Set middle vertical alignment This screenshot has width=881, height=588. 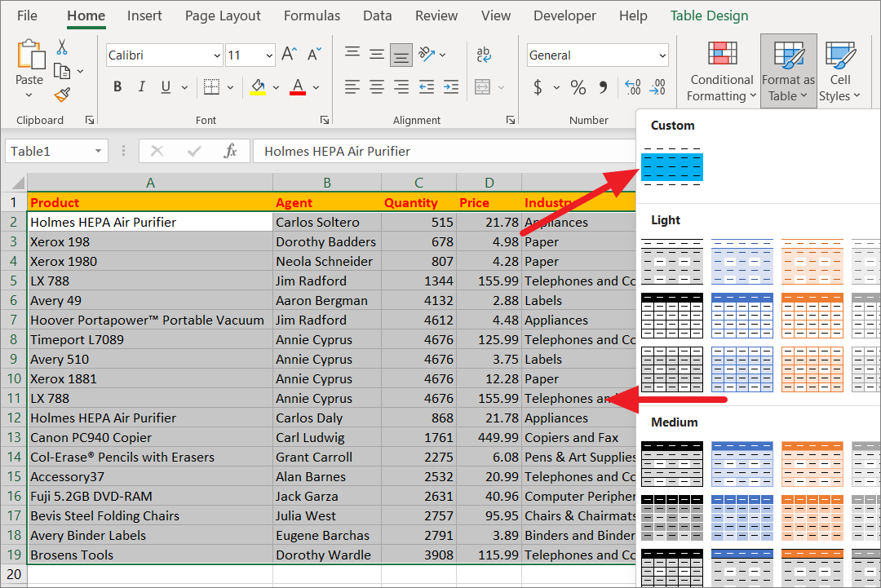point(376,55)
